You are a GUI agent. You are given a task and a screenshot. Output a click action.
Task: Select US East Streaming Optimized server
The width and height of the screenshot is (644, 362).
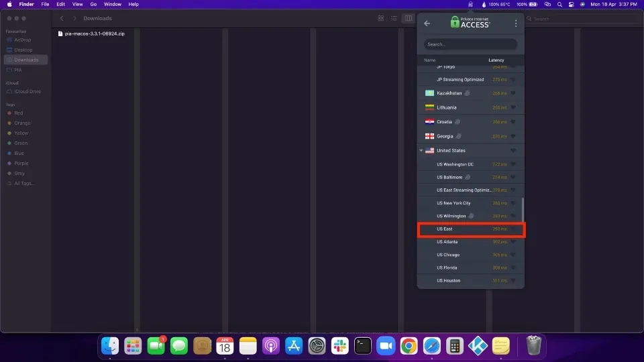click(x=471, y=190)
